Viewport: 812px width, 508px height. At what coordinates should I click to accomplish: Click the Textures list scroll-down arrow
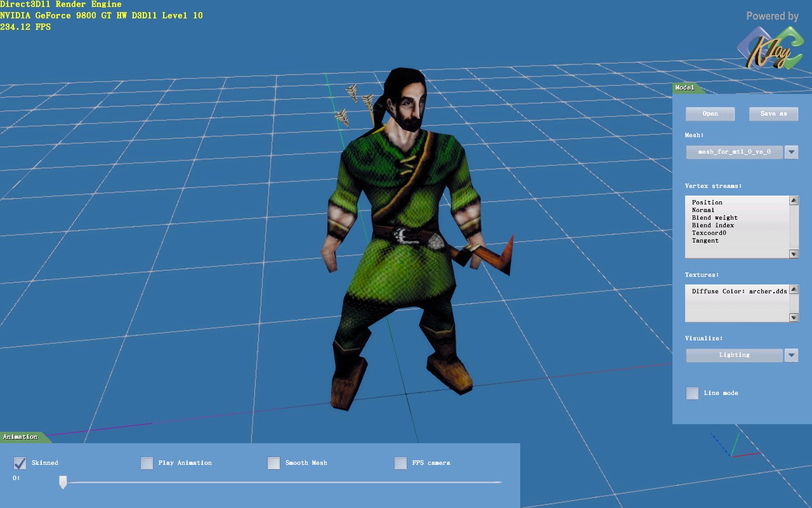tap(794, 317)
